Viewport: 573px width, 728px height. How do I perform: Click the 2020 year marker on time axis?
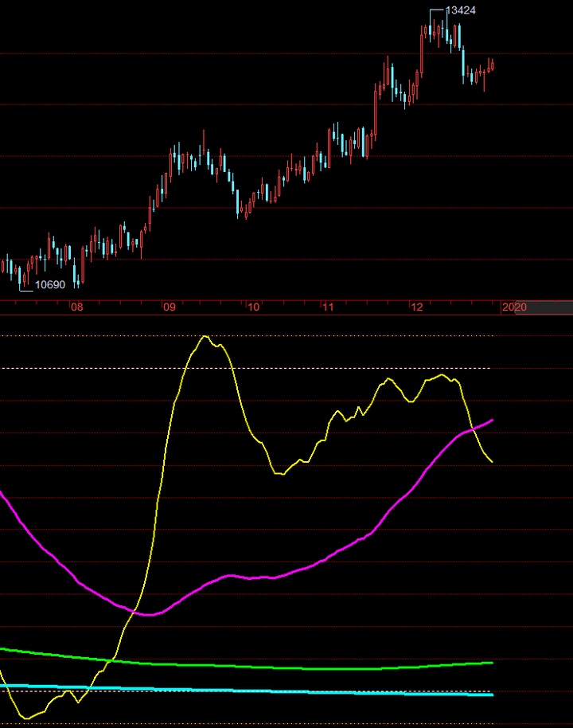point(515,307)
